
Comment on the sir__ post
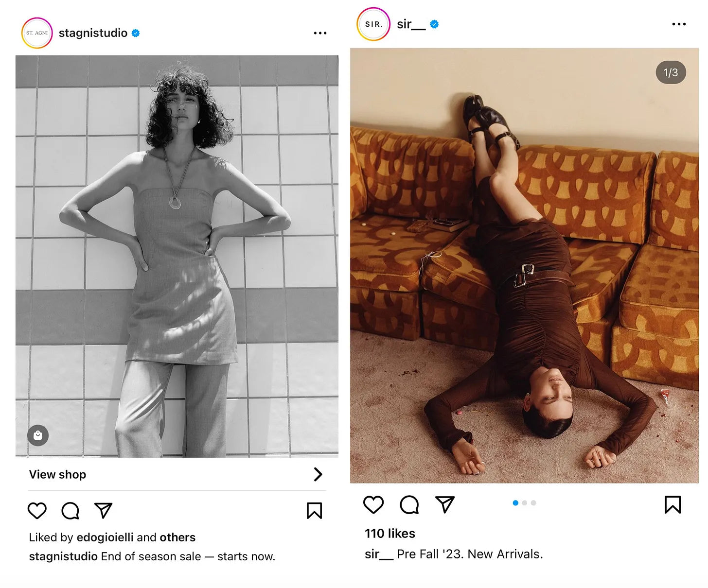click(409, 505)
